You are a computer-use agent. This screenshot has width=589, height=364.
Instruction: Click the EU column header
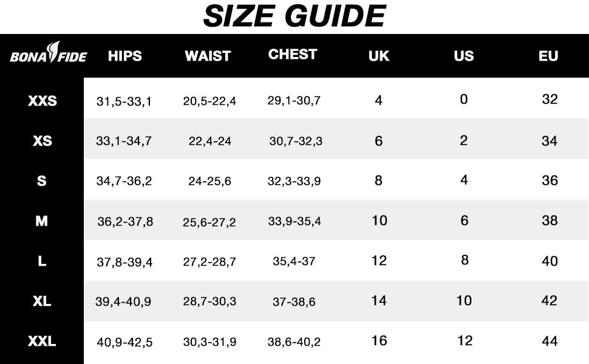tap(548, 56)
